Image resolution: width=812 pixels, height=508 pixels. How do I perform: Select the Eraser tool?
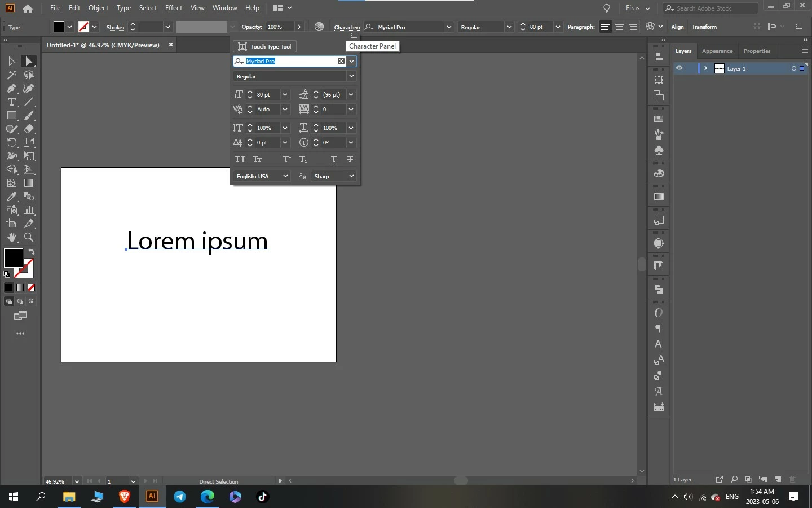pyautogui.click(x=29, y=129)
